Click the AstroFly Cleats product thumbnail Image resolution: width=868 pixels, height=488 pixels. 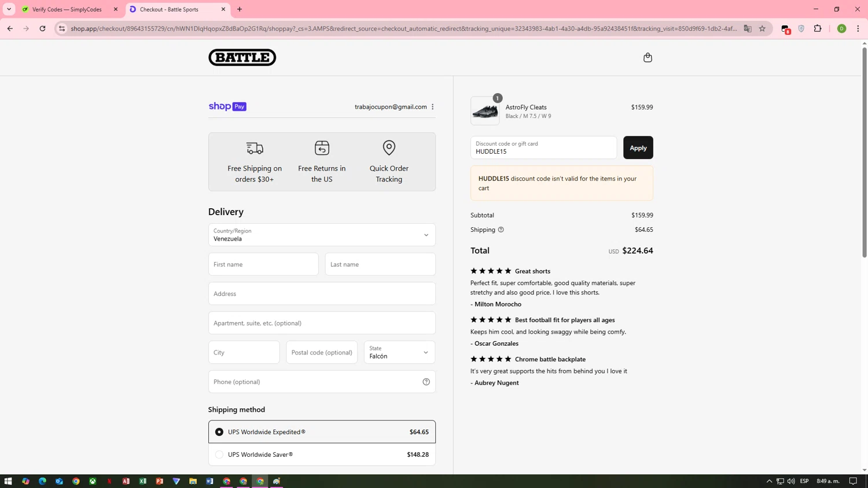(485, 111)
